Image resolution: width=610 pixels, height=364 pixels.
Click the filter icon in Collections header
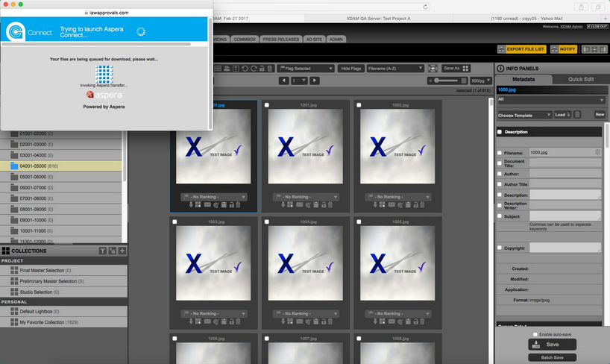tap(103, 251)
